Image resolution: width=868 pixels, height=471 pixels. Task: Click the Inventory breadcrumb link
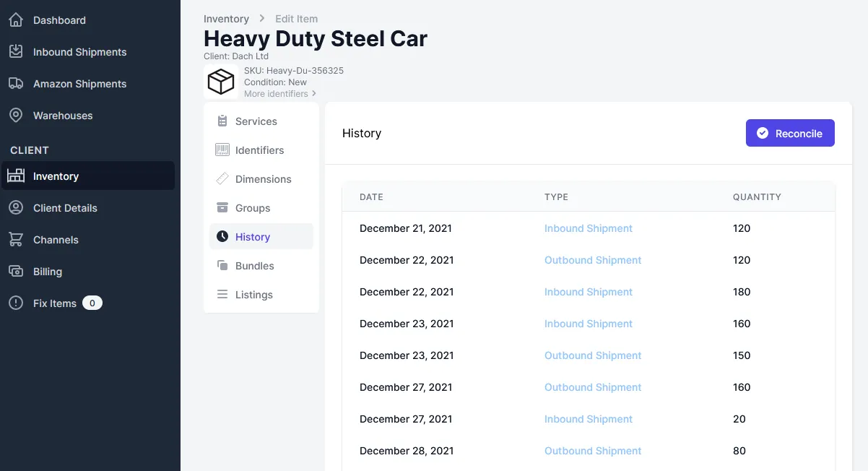pyautogui.click(x=226, y=19)
